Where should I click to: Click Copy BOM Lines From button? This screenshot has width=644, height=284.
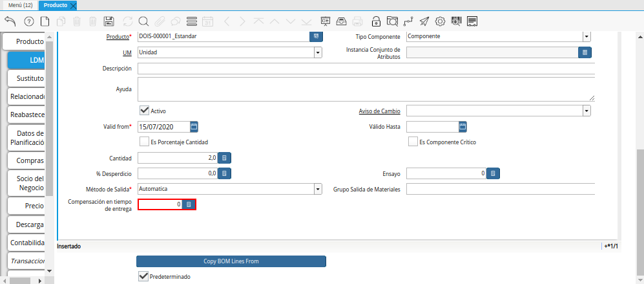tap(231, 261)
